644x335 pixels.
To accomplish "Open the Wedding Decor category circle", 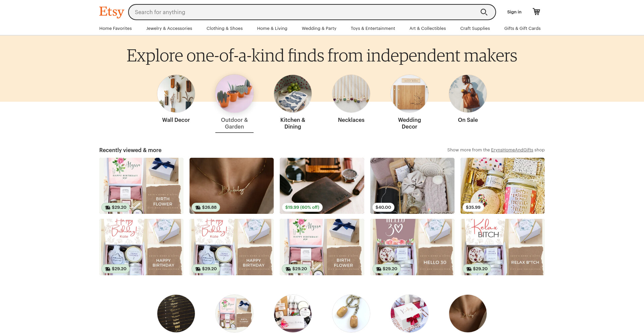I will [x=410, y=94].
